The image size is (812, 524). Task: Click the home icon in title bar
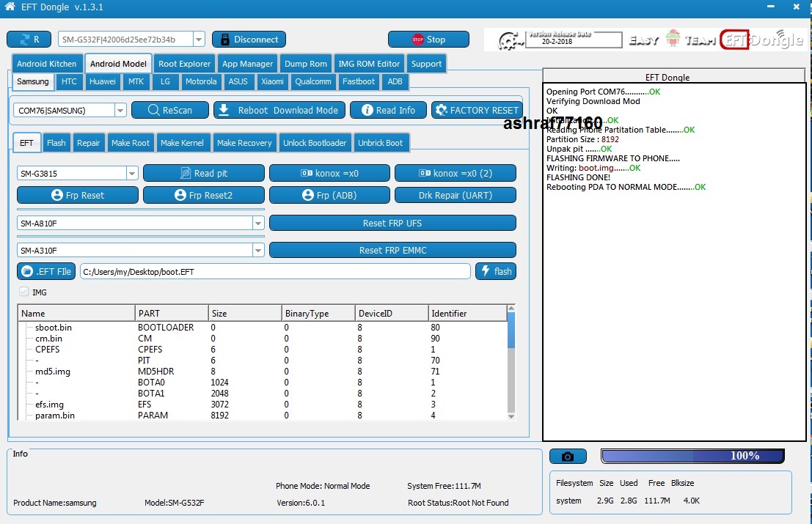(10, 7)
